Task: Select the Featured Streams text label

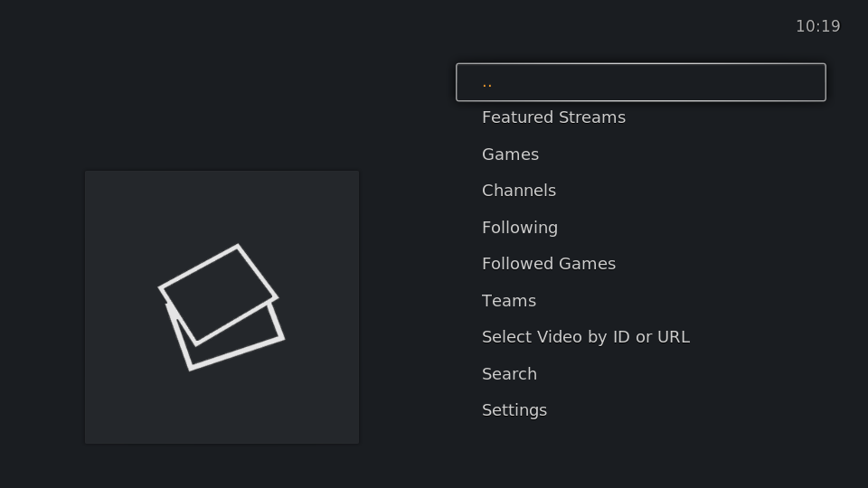Action: pos(553,117)
